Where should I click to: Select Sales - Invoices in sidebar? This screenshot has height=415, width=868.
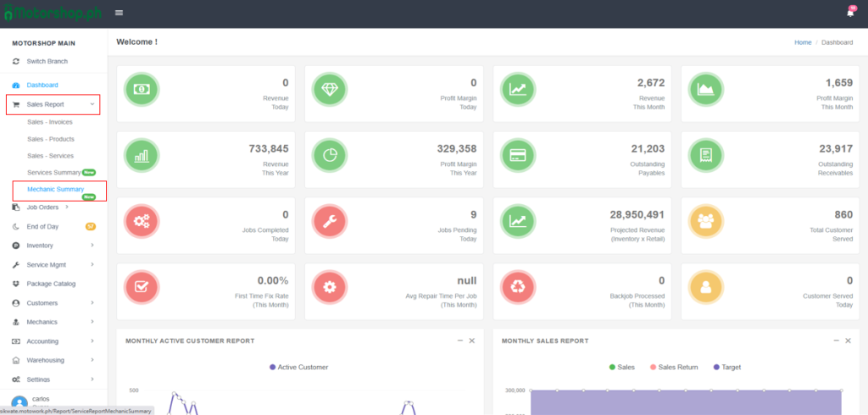(x=49, y=122)
